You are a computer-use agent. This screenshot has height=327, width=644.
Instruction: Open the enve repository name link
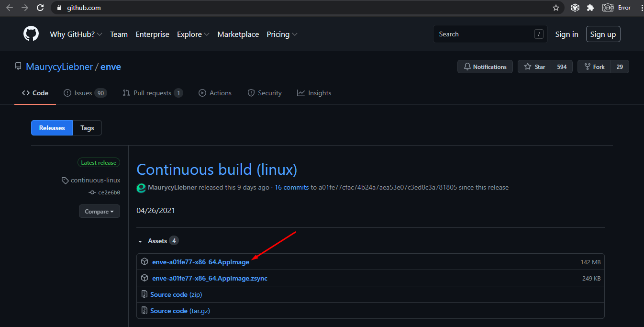click(111, 67)
